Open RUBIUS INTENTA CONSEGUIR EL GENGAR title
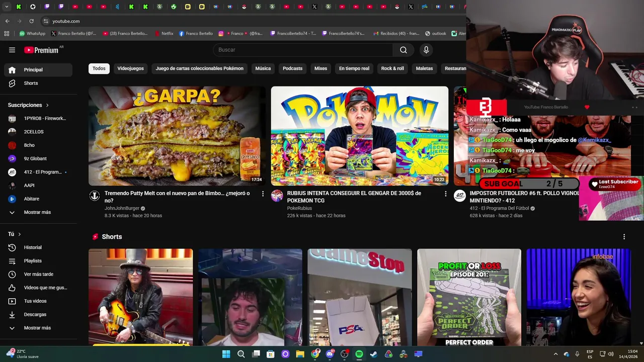The width and height of the screenshot is (644, 362). pyautogui.click(x=354, y=197)
